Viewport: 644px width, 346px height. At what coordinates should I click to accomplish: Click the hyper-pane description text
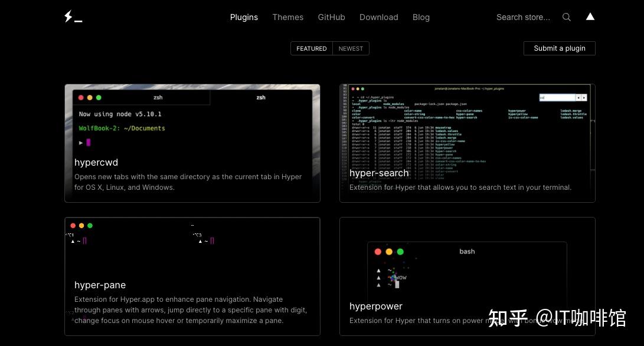pos(190,309)
